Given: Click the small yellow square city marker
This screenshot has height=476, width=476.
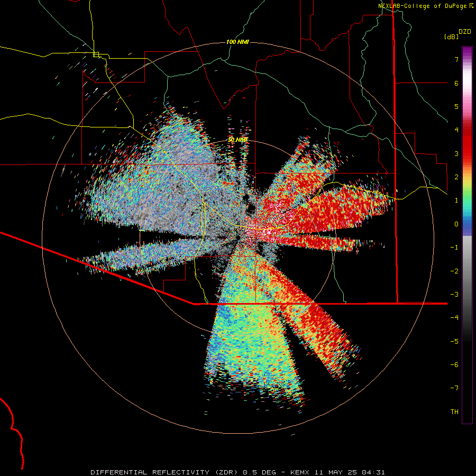Looking at the screenshot, I should [x=96, y=54].
